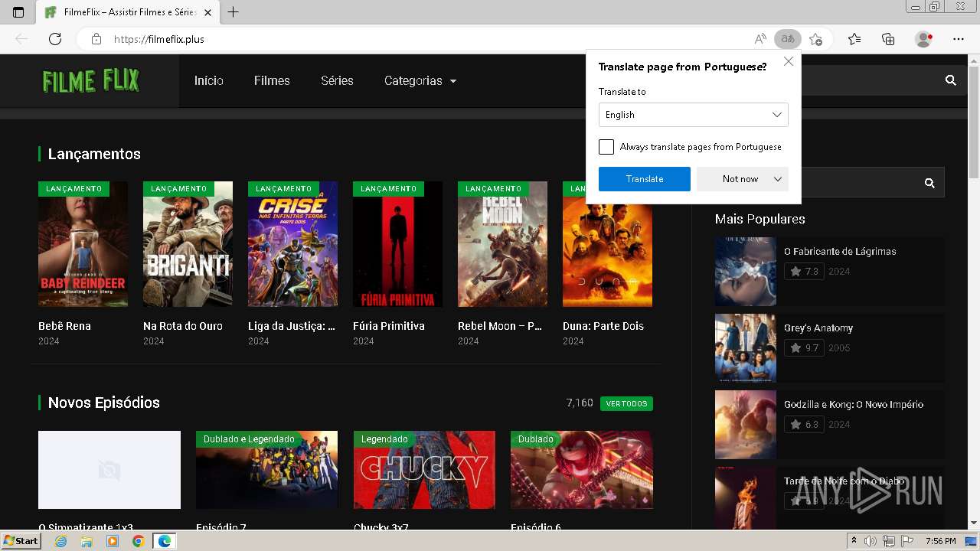Viewport: 980px width, 551px height.
Task: Open Chrome from the taskbar
Action: pos(138,541)
